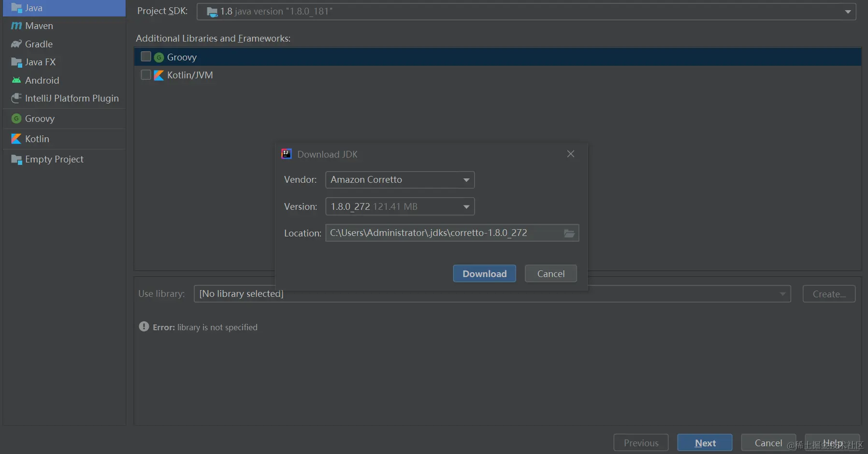Pick Java FX from the sidebar
868x454 pixels.
click(x=64, y=62)
